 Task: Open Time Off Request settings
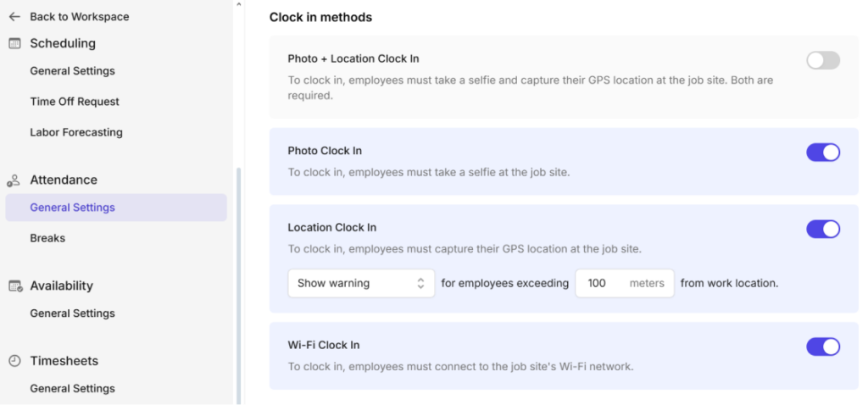click(x=75, y=102)
